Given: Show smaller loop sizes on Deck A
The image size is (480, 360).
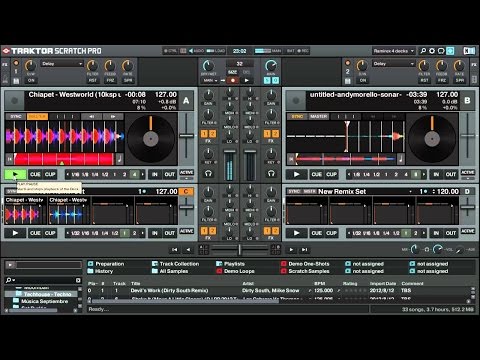Looking at the screenshot, I should point(68,174).
